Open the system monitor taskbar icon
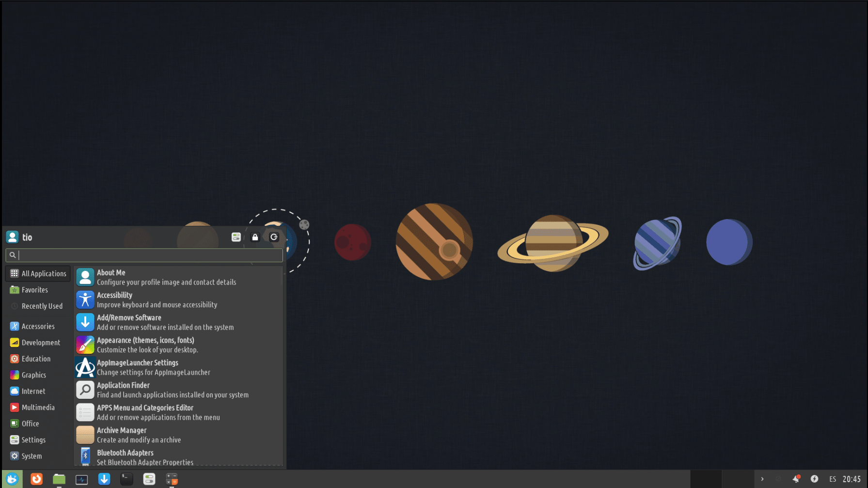Image resolution: width=868 pixels, height=488 pixels. pos(81,479)
